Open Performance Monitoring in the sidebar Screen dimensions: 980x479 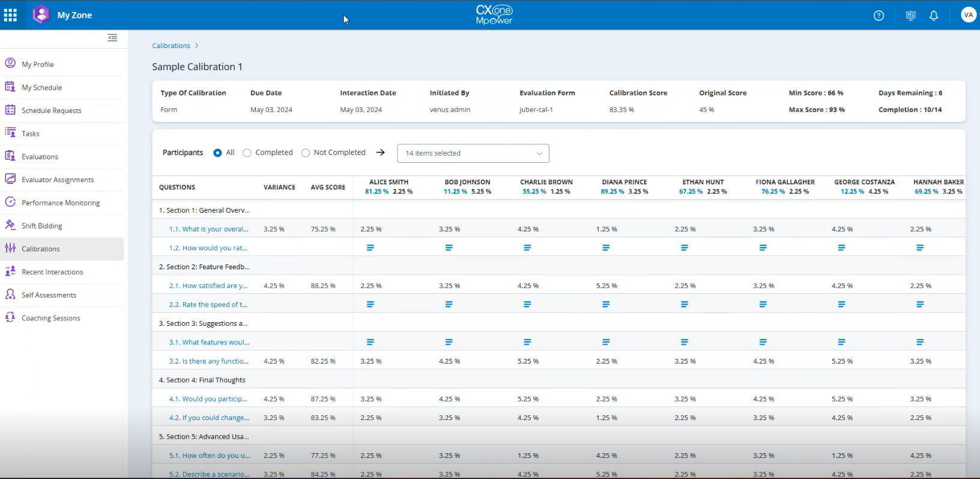click(x=61, y=203)
